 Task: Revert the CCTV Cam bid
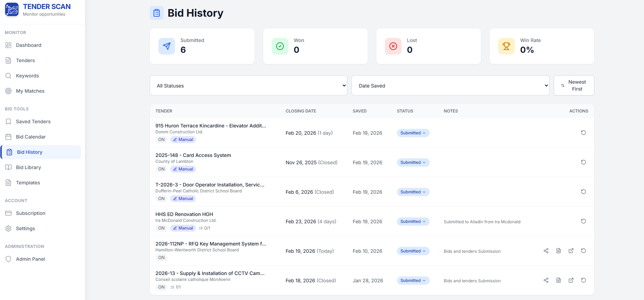click(584, 280)
